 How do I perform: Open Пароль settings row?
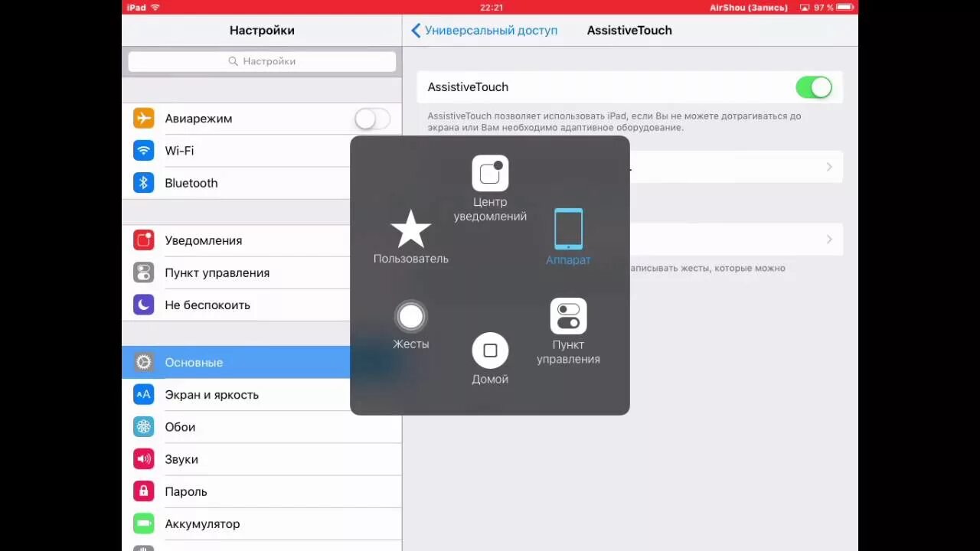262,491
